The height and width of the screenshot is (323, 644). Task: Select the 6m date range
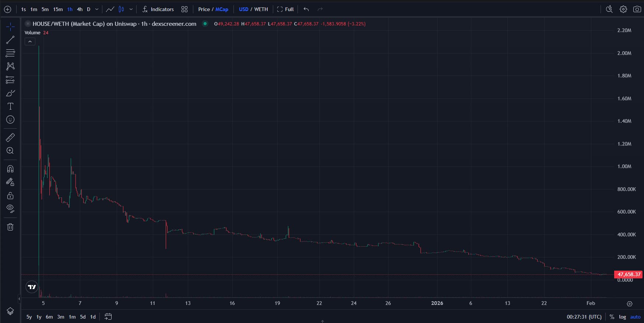49,317
